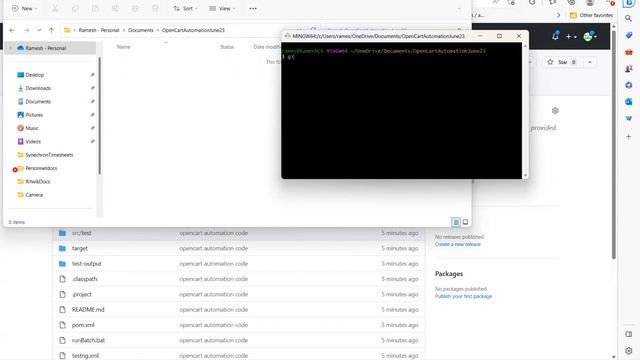This screenshot has height=360, width=640.
Task: Open Documents in Explorer navigation pane
Action: 38,102
